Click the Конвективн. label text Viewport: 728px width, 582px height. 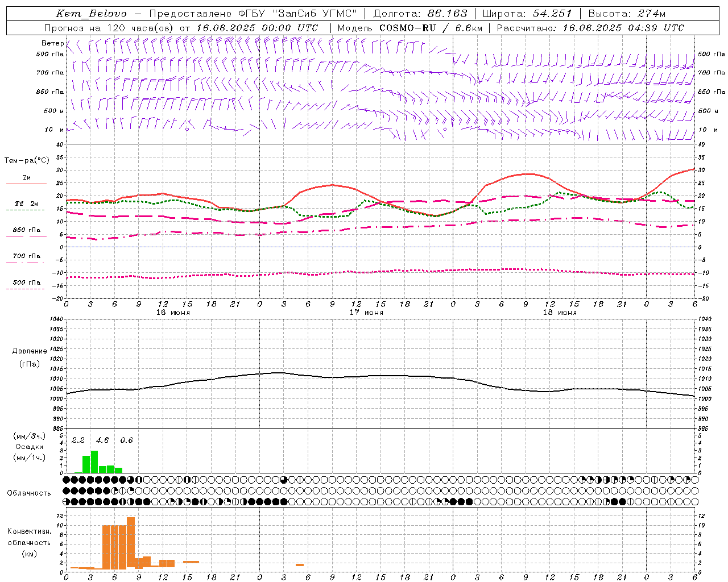(29, 531)
